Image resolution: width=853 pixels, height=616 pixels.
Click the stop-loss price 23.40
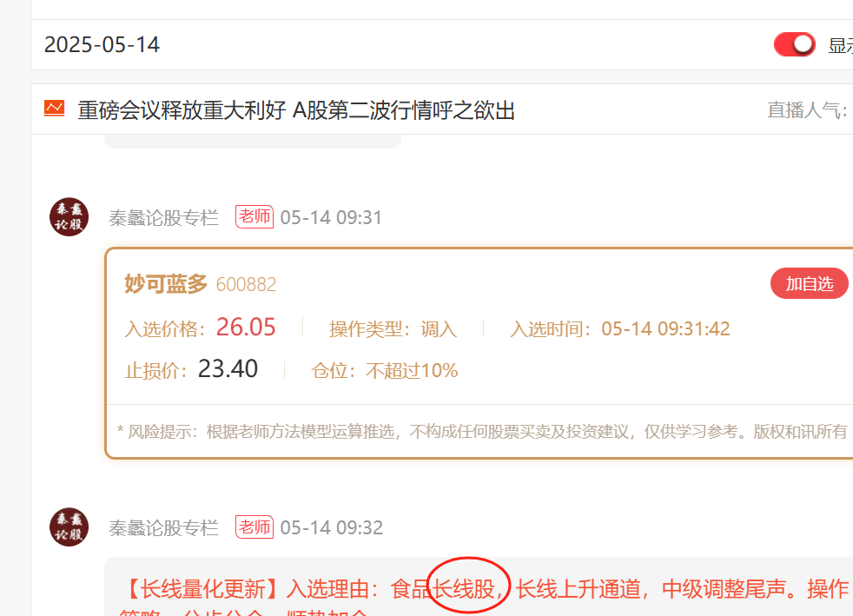(228, 369)
